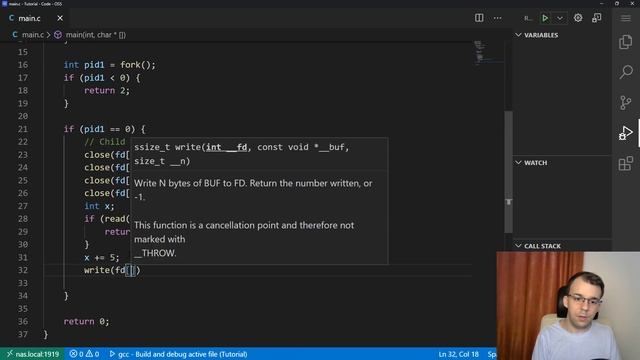Open the Explorer view in activity bar
Image resolution: width=640 pixels, height=360 pixels.
point(625,42)
